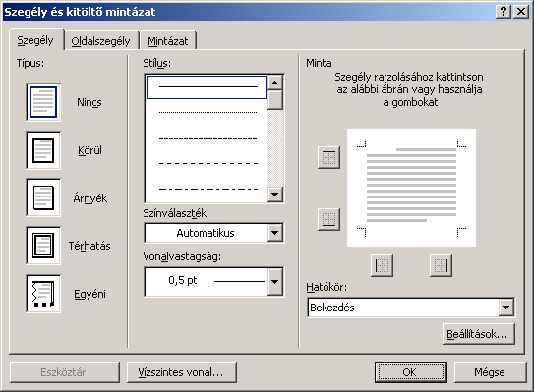Choose the Egyéni custom border icon

[43, 294]
